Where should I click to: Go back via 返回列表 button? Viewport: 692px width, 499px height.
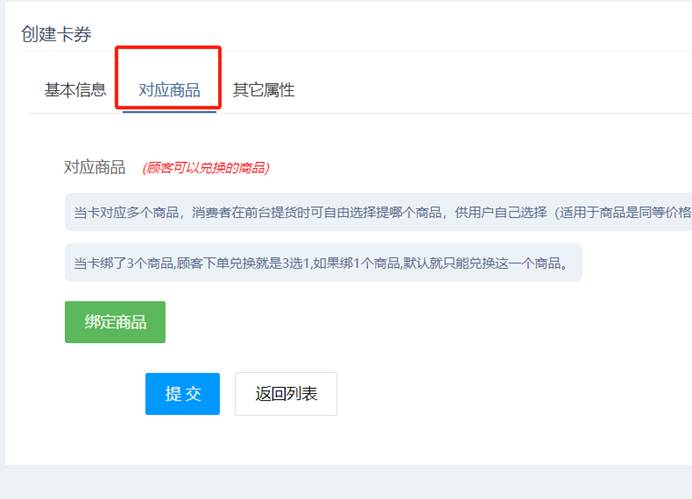tap(286, 394)
